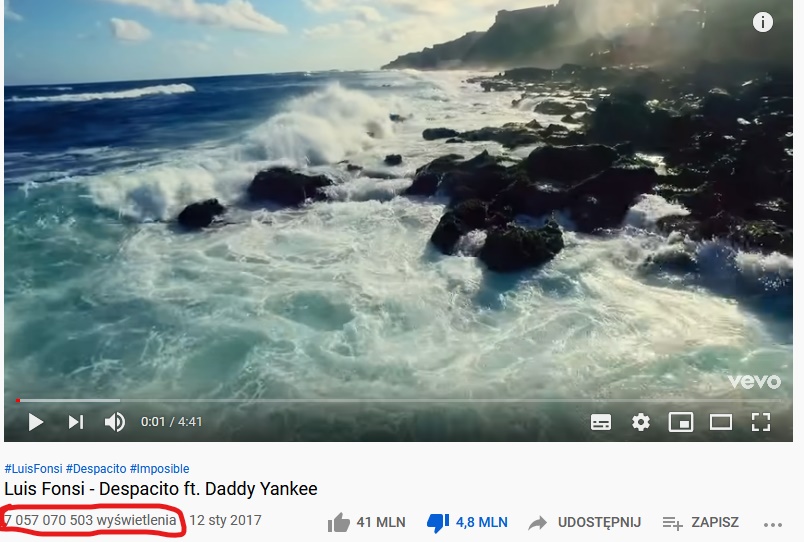Viewport: 804px width, 542px height.
Task: Click the vevo watermark on video
Action: [x=754, y=381]
